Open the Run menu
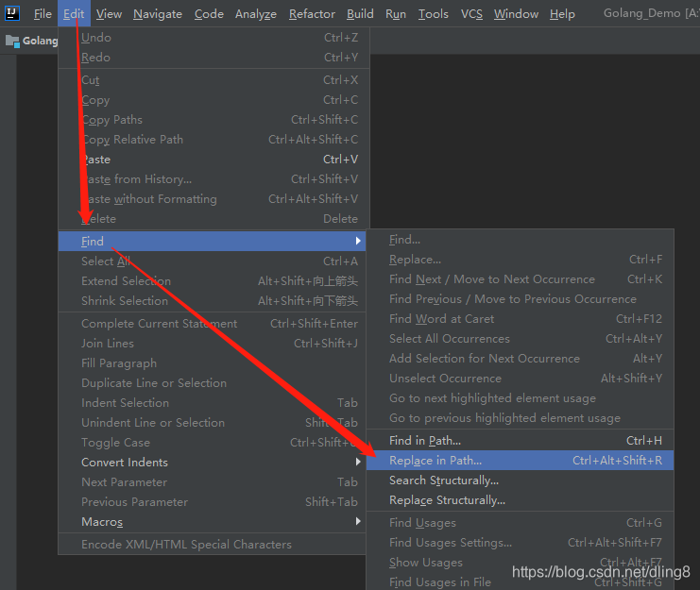The width and height of the screenshot is (700, 590). [x=396, y=14]
